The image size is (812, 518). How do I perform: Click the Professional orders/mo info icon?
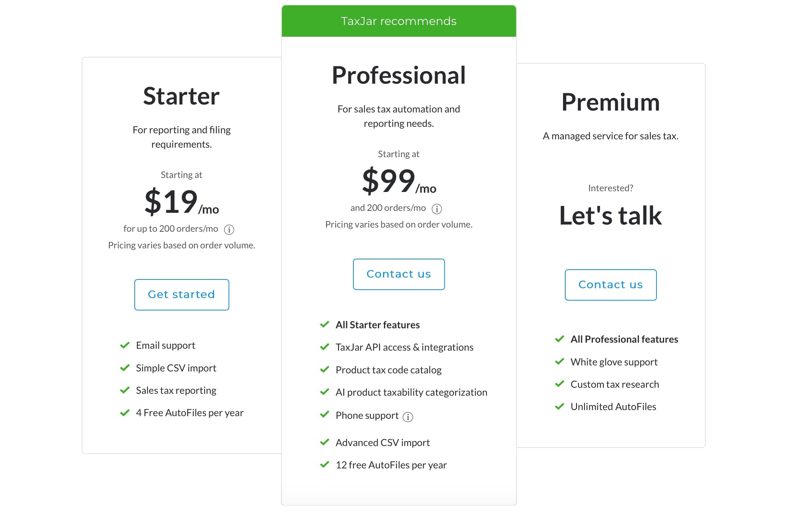437,209
